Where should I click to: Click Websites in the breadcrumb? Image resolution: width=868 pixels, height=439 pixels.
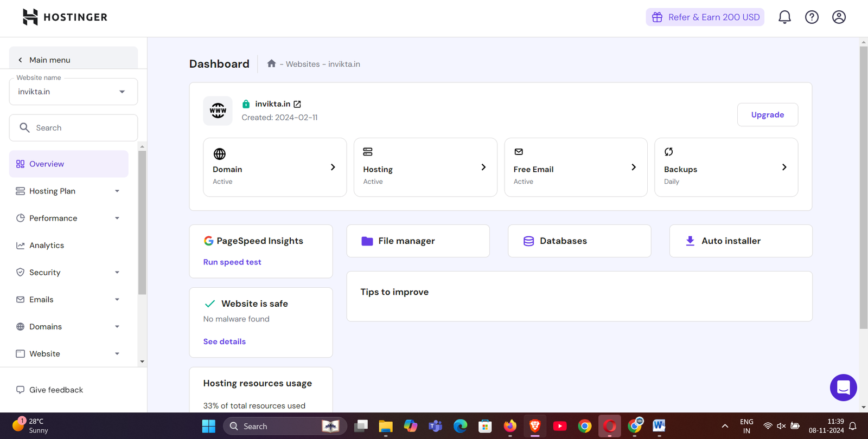coord(303,64)
